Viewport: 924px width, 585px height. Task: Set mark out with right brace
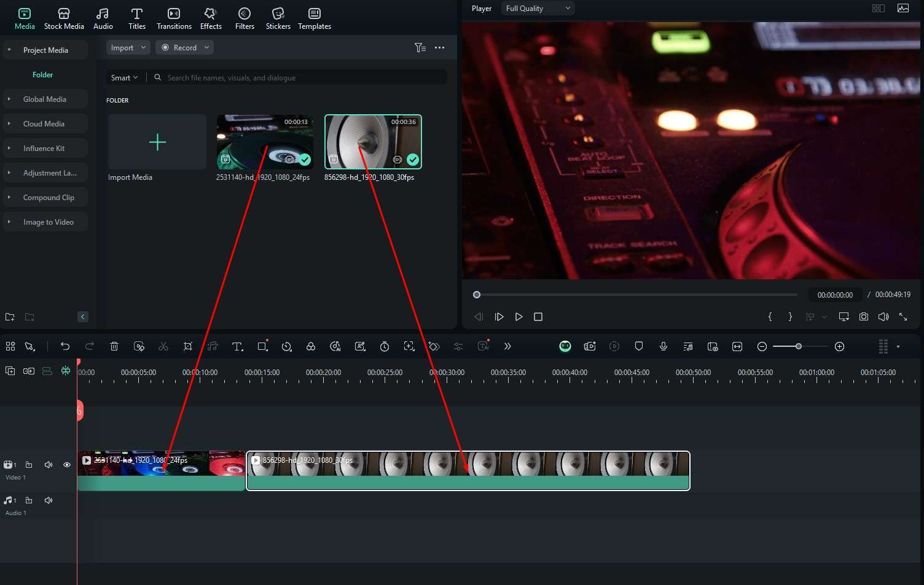(x=790, y=317)
